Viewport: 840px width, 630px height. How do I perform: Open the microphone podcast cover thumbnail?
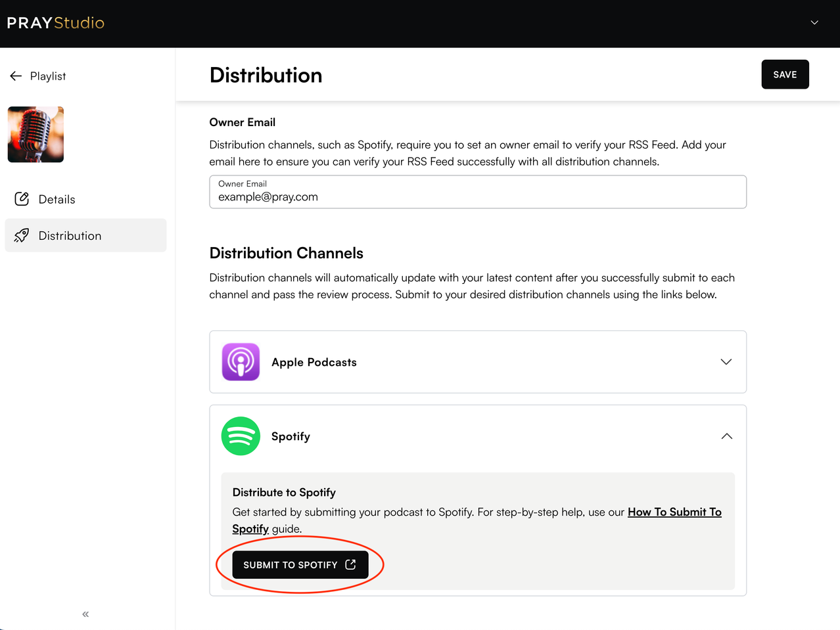(35, 134)
